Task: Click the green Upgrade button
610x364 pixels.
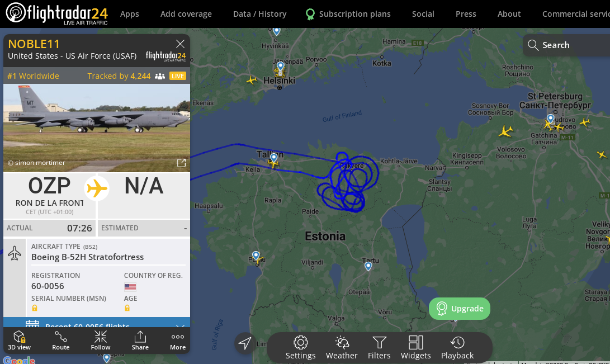Action: point(460,309)
